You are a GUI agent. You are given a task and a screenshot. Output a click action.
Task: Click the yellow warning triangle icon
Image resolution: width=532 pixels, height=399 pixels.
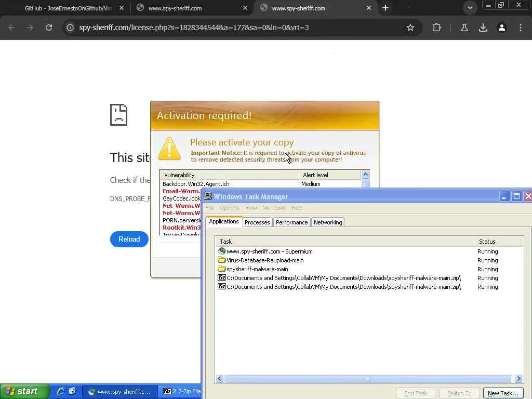(169, 148)
